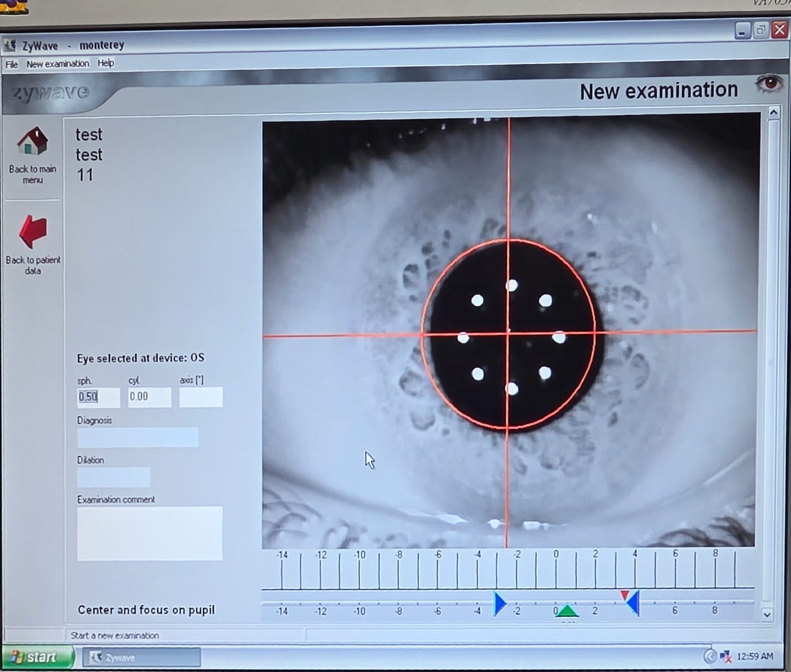This screenshot has width=791, height=672.
Task: Click the Diagnosis field
Action: point(138,437)
